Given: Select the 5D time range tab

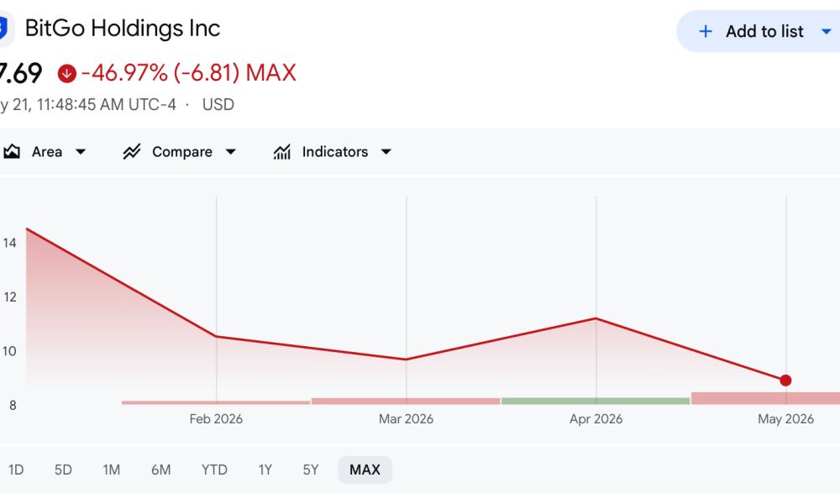Looking at the screenshot, I should coord(63,470).
